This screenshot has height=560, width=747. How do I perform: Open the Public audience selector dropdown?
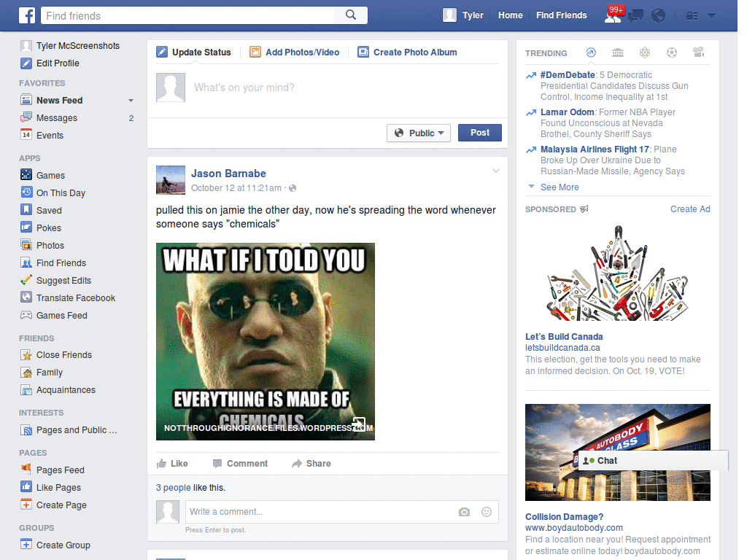pyautogui.click(x=418, y=133)
